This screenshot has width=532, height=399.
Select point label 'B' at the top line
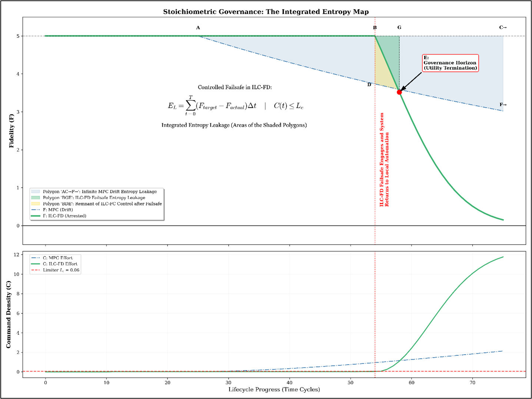click(x=375, y=28)
